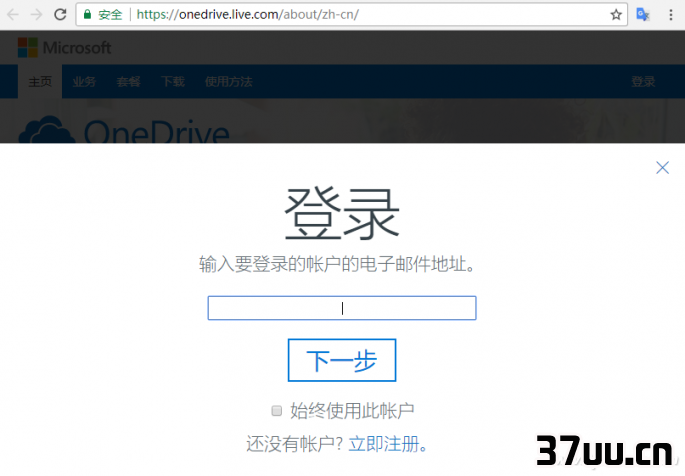
Task: Click the Microsoft logo
Action: click(65, 48)
